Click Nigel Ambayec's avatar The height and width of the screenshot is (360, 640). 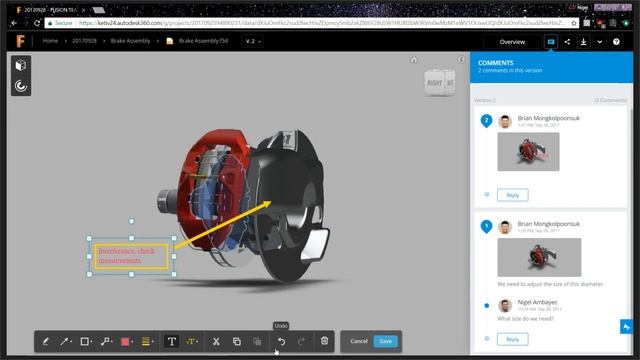pyautogui.click(x=505, y=306)
